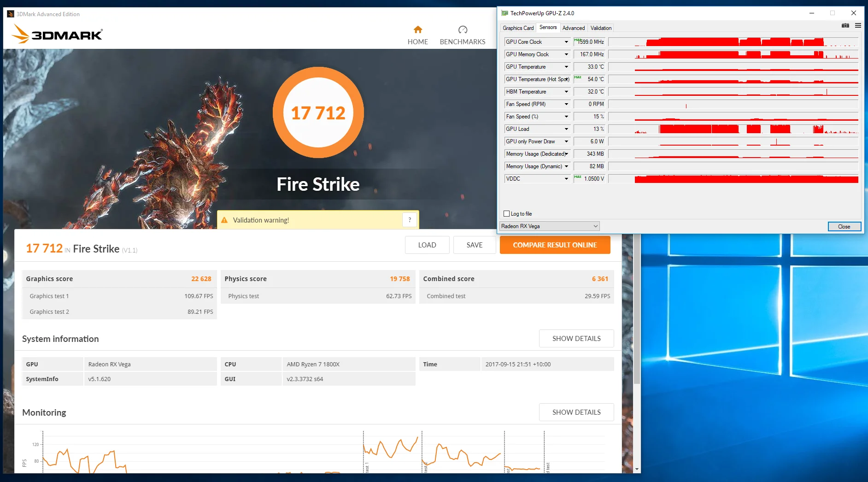Click the Home house icon in 3DMark
The width and height of the screenshot is (868, 482).
pos(418,30)
